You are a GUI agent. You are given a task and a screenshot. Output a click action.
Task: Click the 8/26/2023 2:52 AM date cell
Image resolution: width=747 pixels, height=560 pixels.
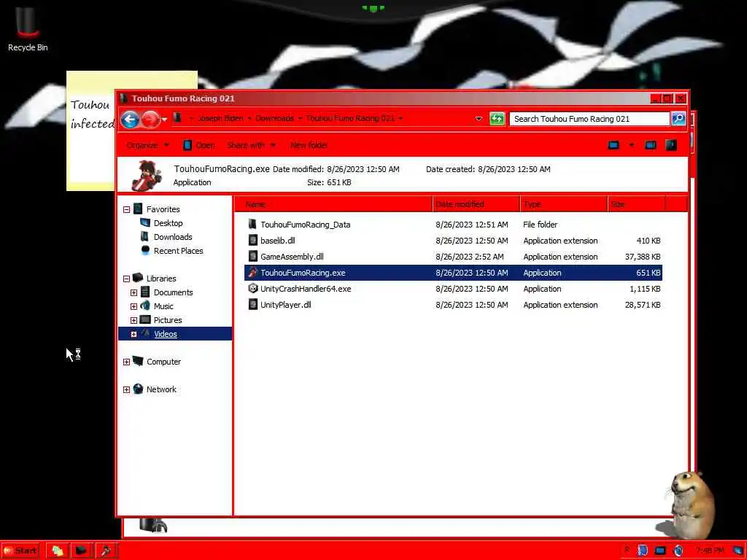469,257
